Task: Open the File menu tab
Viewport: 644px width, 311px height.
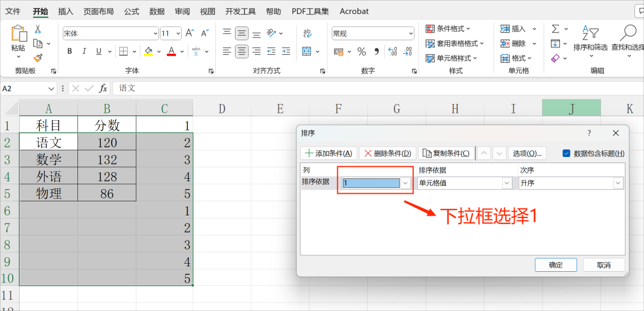Action: (x=13, y=11)
